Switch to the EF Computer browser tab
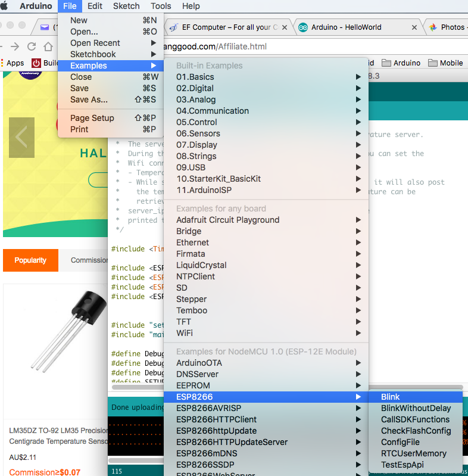Image resolution: width=468 pixels, height=476 pixels. coord(227,27)
